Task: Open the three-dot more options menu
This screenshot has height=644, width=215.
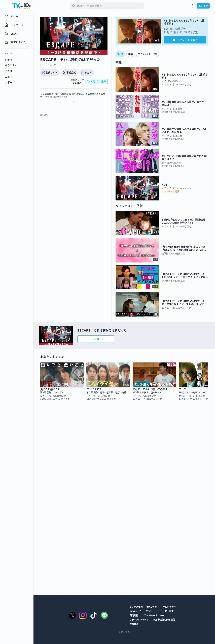Action: click(x=192, y=6)
